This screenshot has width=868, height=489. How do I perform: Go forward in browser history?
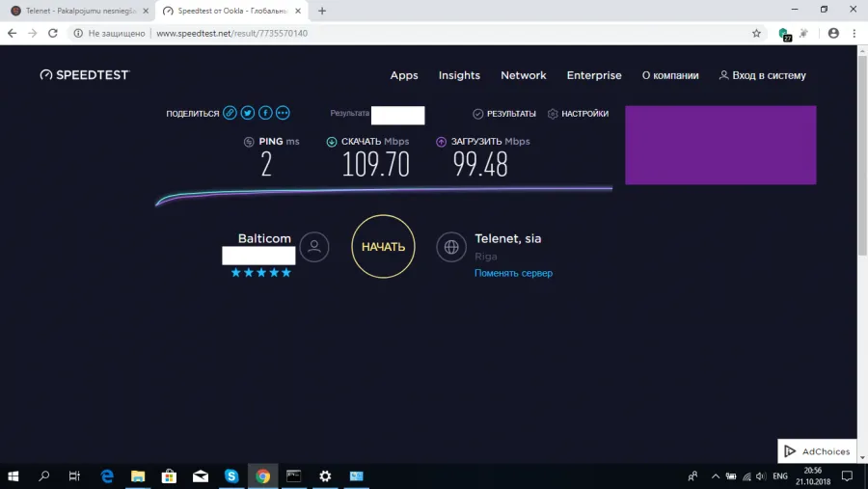33,33
